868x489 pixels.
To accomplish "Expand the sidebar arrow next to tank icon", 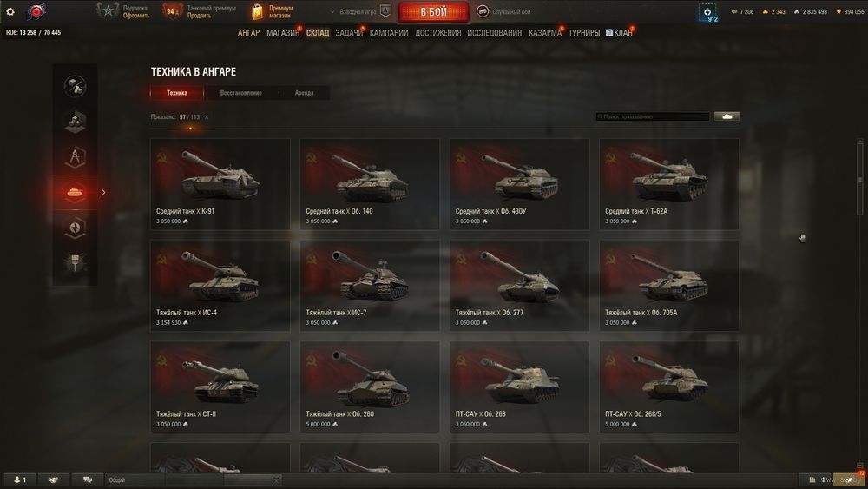I will tap(103, 192).
